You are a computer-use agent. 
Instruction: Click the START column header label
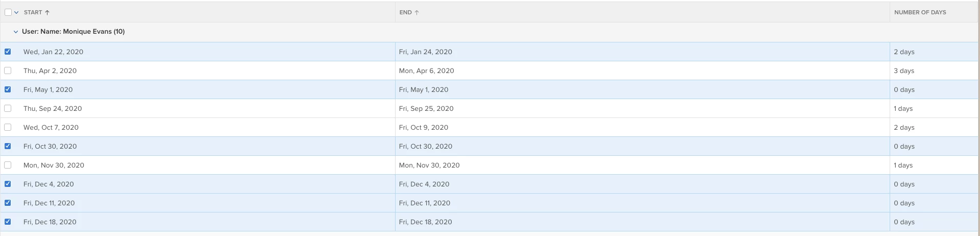(33, 12)
